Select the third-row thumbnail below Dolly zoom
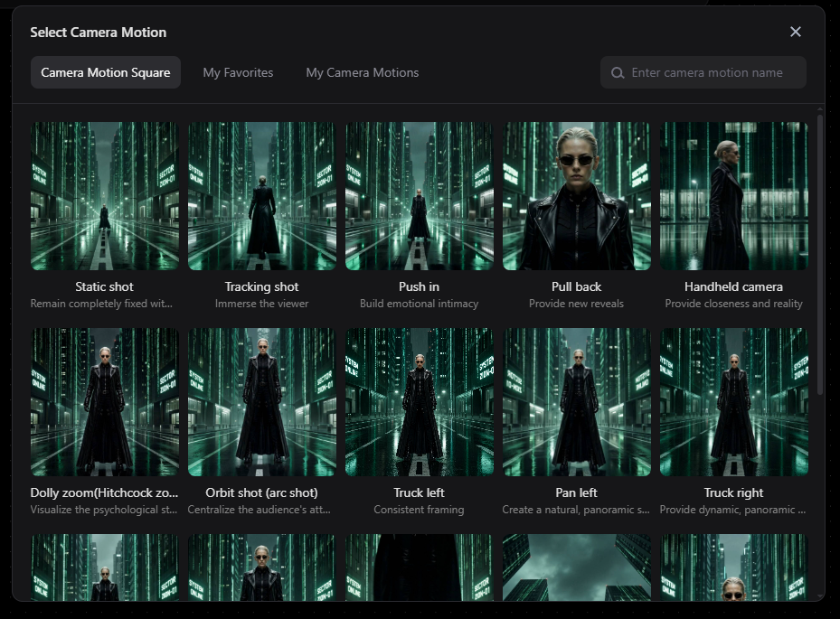 coord(105,567)
